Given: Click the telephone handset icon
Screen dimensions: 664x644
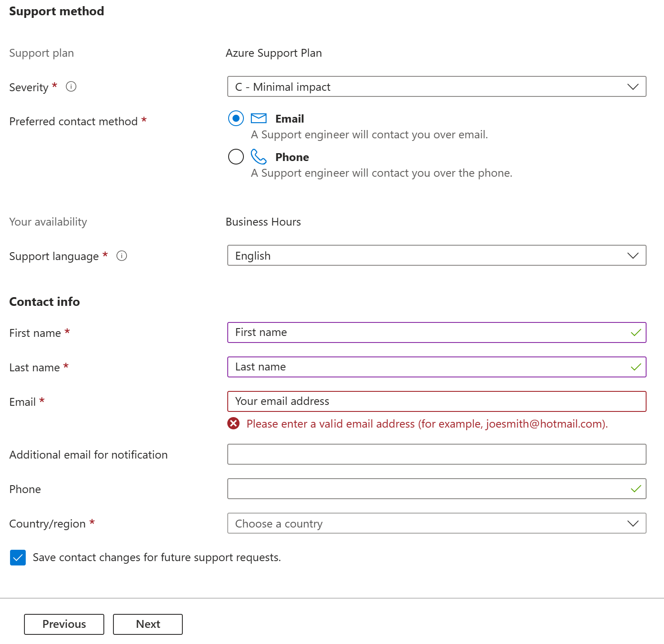Looking at the screenshot, I should click(x=259, y=157).
